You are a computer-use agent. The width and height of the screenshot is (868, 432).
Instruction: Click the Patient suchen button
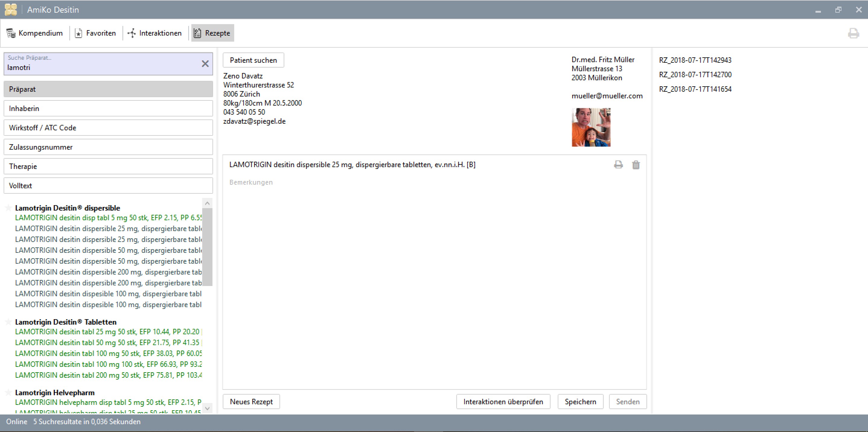tap(253, 60)
